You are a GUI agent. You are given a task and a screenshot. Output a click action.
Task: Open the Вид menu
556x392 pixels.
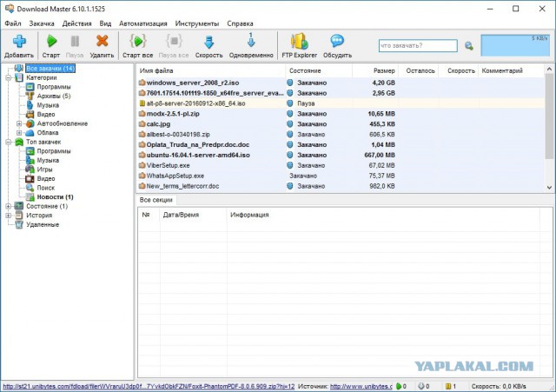pyautogui.click(x=105, y=23)
